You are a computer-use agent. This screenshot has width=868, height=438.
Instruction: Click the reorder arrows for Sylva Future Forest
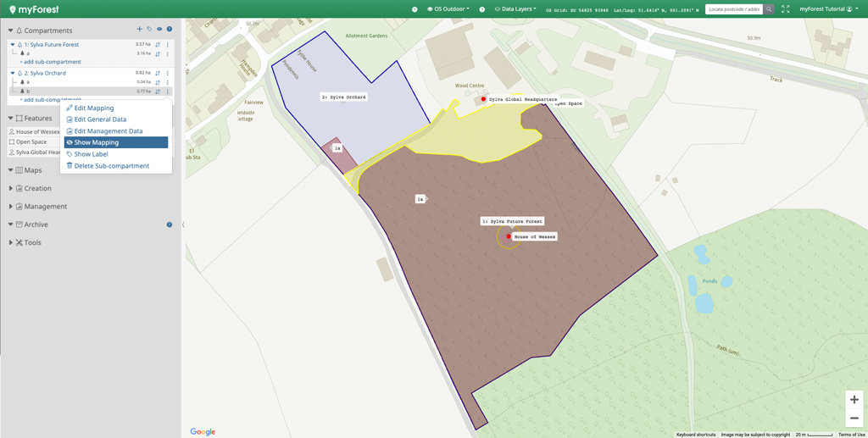click(x=158, y=44)
